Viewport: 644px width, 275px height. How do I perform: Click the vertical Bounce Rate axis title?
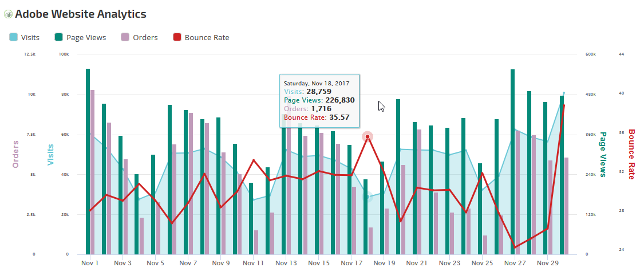point(632,154)
